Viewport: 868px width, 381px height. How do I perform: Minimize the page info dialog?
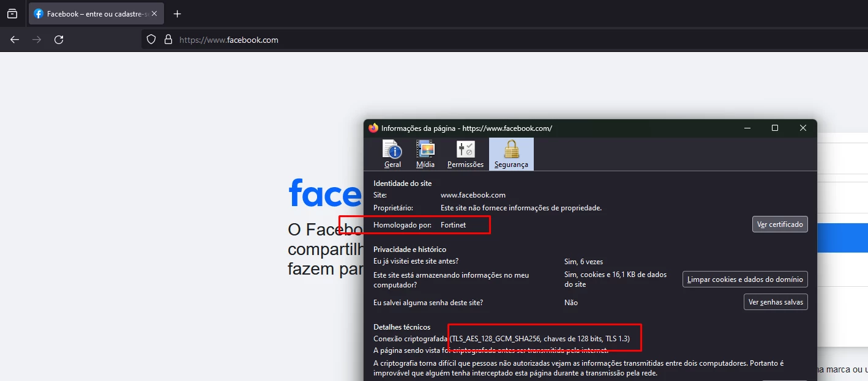(747, 128)
